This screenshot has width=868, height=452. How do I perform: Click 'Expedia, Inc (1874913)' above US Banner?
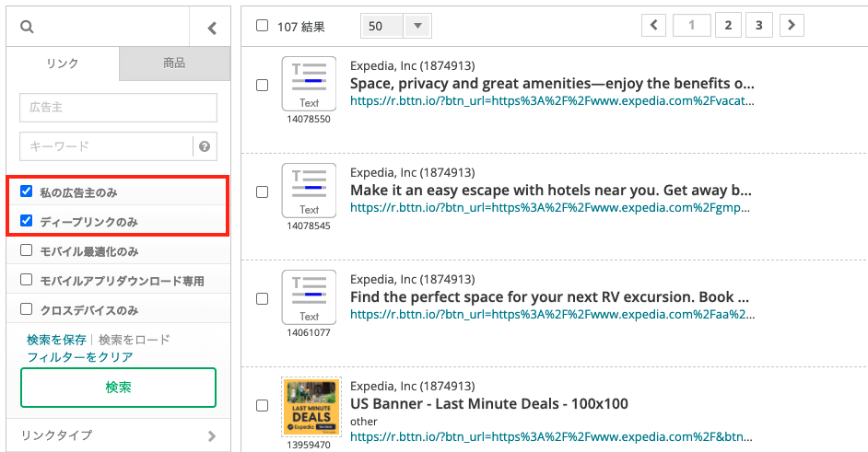413,386
